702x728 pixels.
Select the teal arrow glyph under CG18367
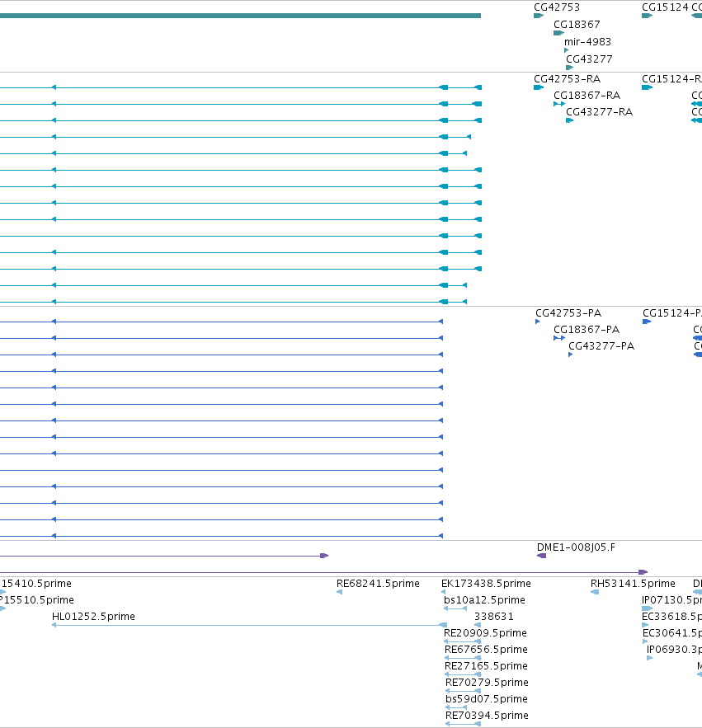[559, 33]
